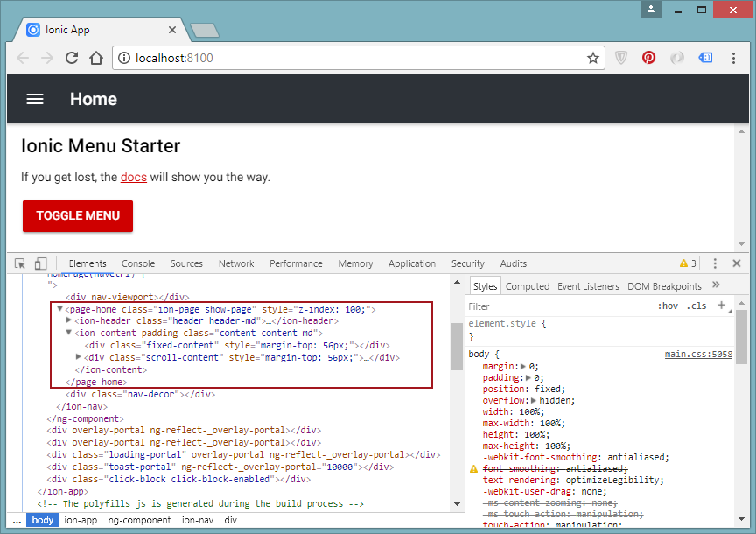The width and height of the screenshot is (756, 534).
Task: Open the Memory tab
Action: [x=355, y=263]
